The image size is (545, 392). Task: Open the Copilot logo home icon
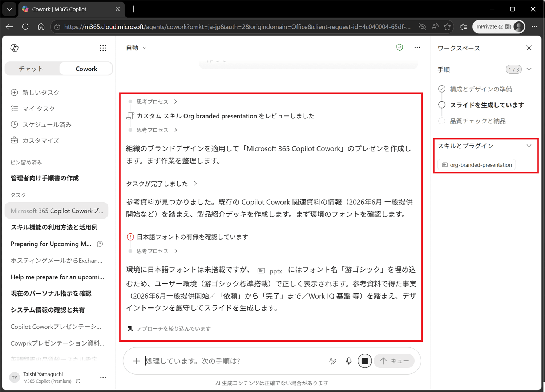15,48
